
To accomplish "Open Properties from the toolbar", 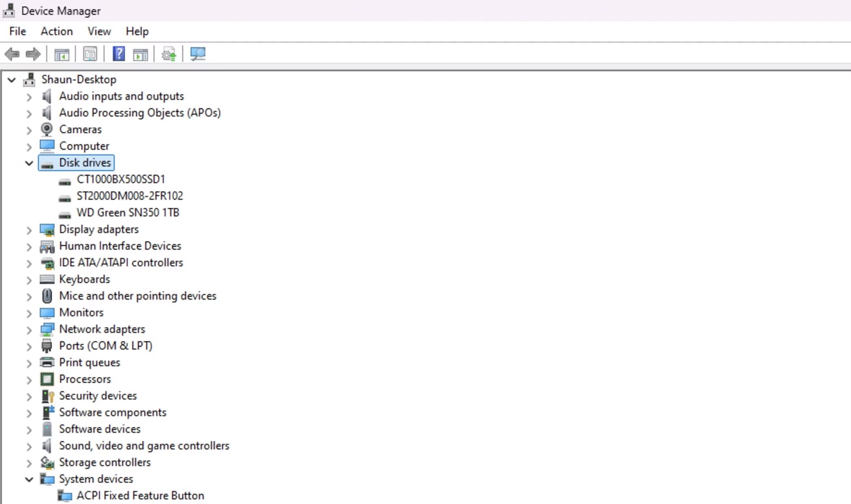I will (x=90, y=54).
